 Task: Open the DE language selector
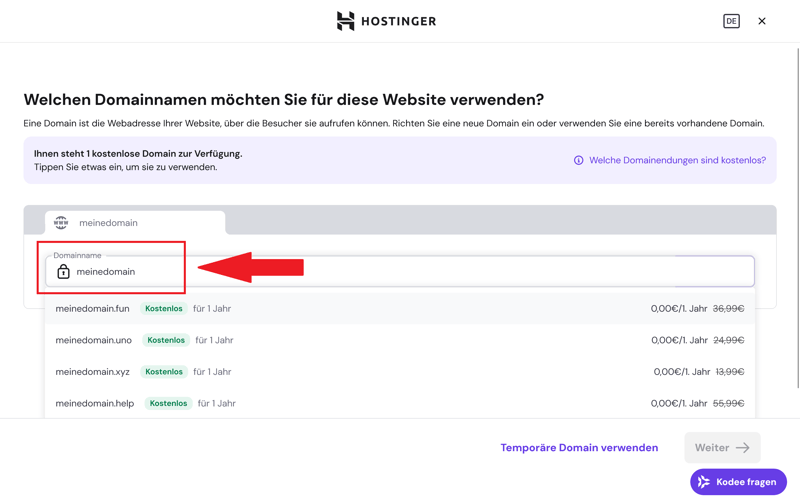(731, 21)
